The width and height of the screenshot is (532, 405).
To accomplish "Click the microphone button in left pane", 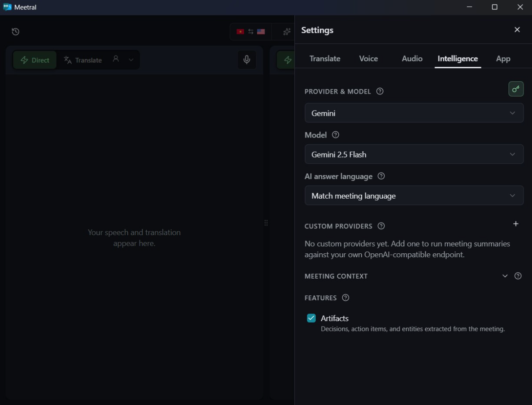I will [x=246, y=60].
